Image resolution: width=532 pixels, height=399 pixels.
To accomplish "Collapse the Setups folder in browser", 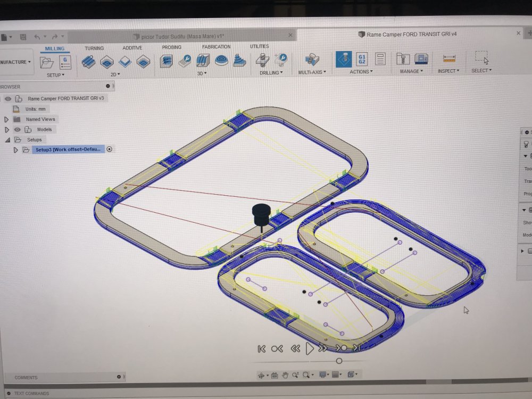I will (7, 139).
